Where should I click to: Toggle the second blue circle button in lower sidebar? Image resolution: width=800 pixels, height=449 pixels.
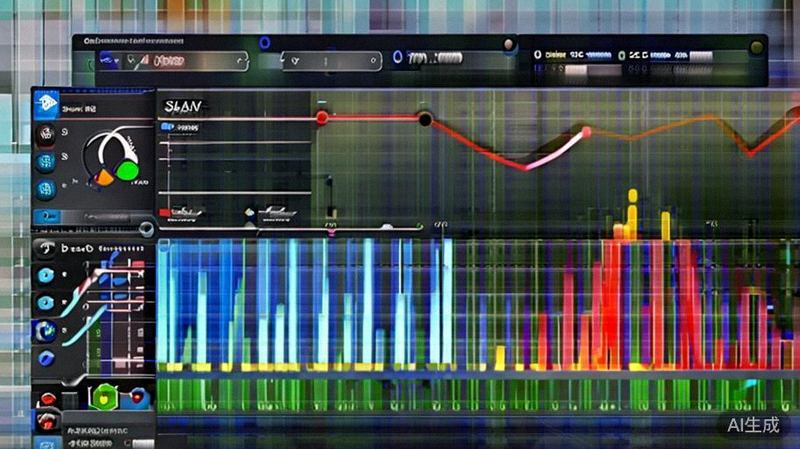click(x=44, y=302)
